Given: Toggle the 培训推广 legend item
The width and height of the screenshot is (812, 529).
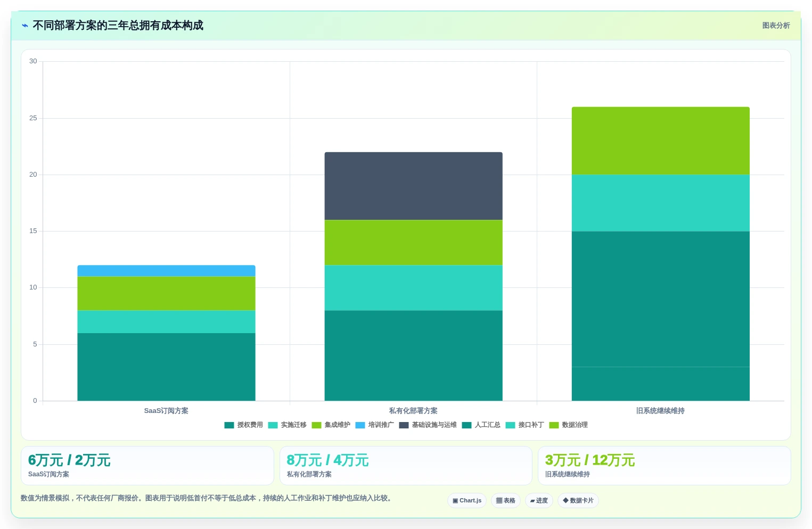Looking at the screenshot, I should coord(375,425).
